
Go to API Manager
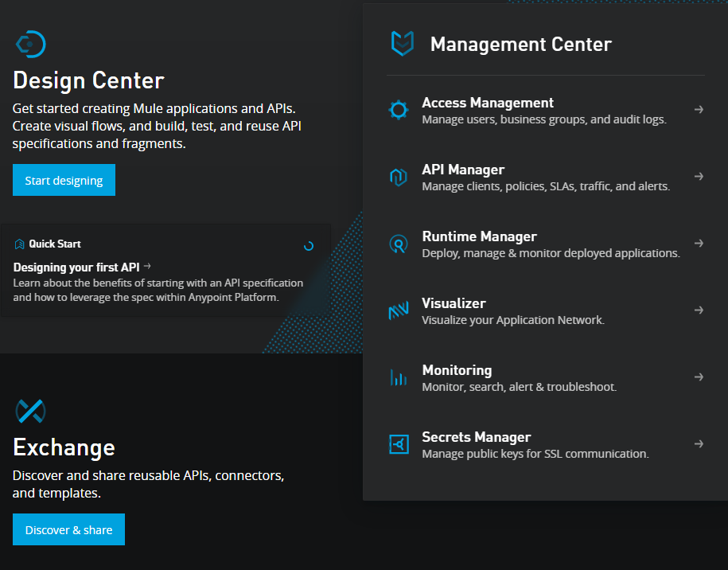point(463,170)
